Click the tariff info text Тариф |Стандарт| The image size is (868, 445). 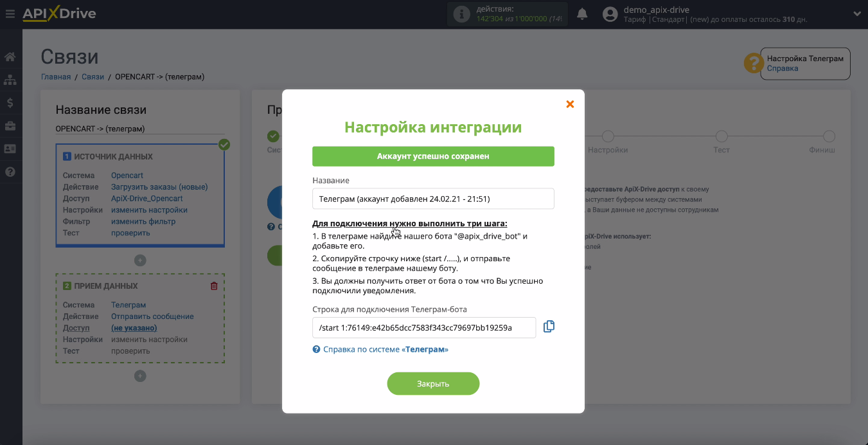coord(655,20)
